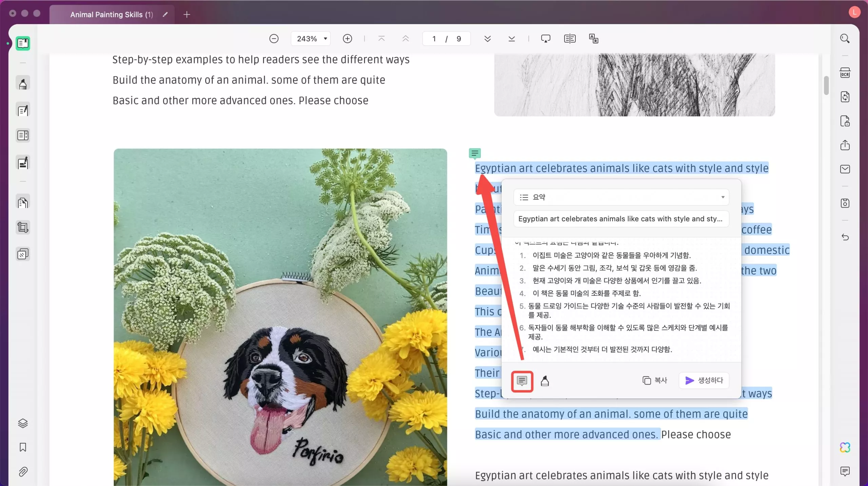Run OCR text recognition
The image size is (868, 486).
(x=845, y=73)
